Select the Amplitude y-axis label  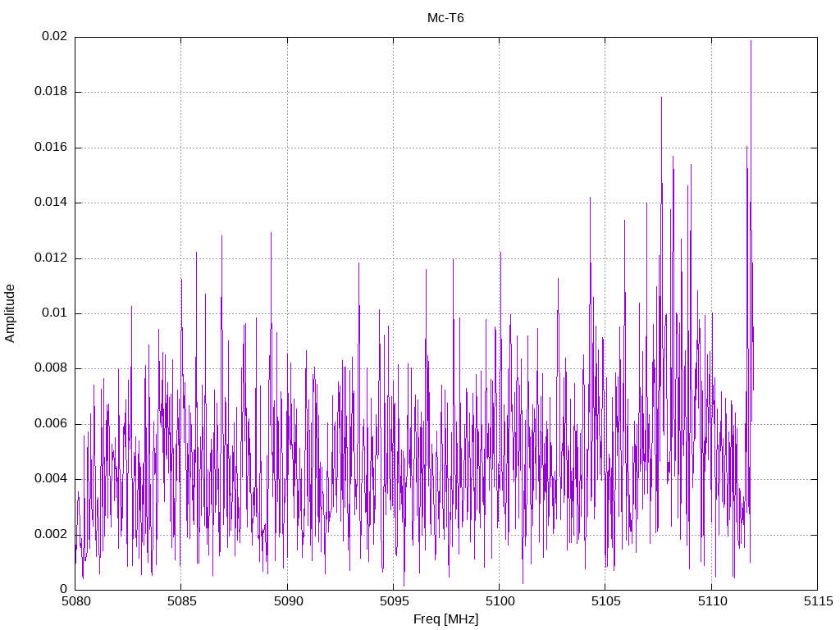click(x=11, y=313)
